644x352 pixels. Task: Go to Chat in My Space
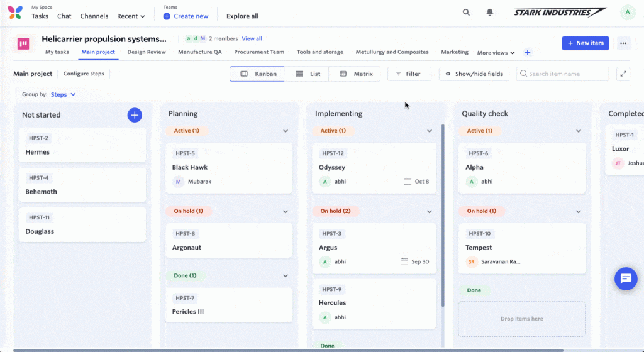coord(64,16)
